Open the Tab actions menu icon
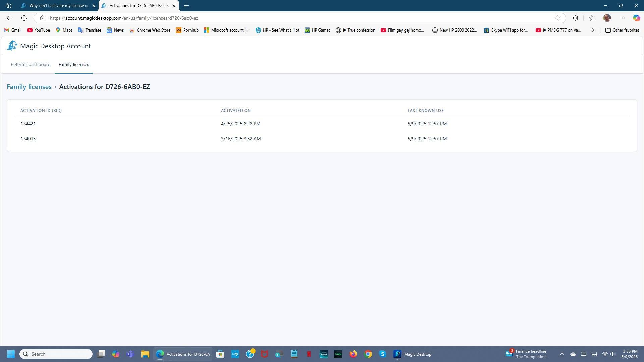644x362 pixels. (x=9, y=6)
